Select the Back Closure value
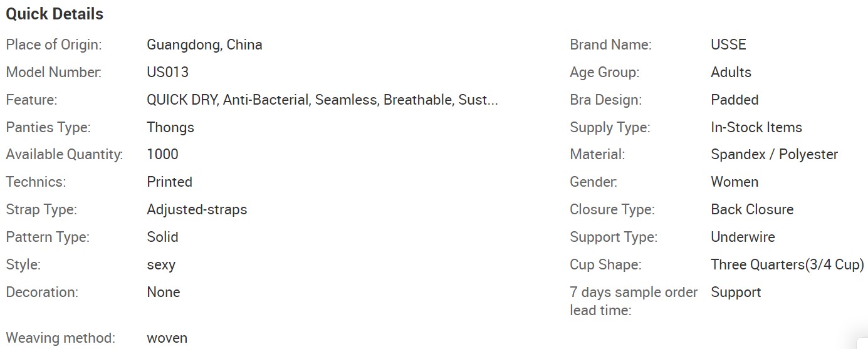 (x=752, y=210)
